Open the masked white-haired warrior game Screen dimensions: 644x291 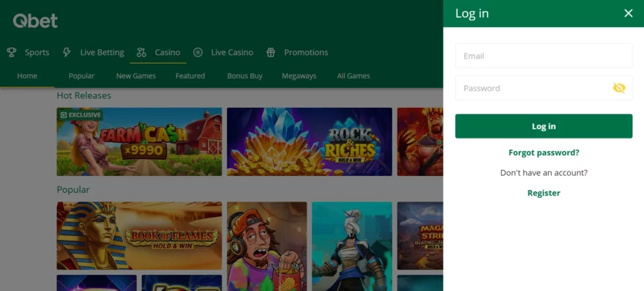click(352, 246)
